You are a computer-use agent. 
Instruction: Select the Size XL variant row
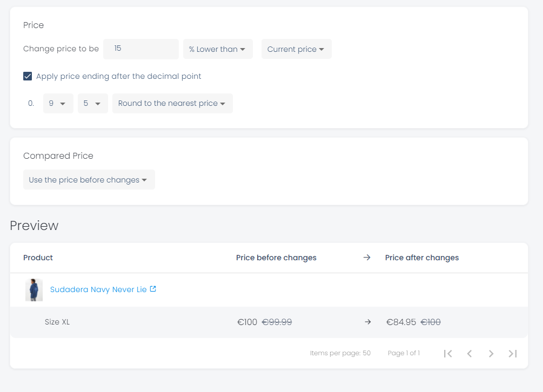[x=57, y=322]
